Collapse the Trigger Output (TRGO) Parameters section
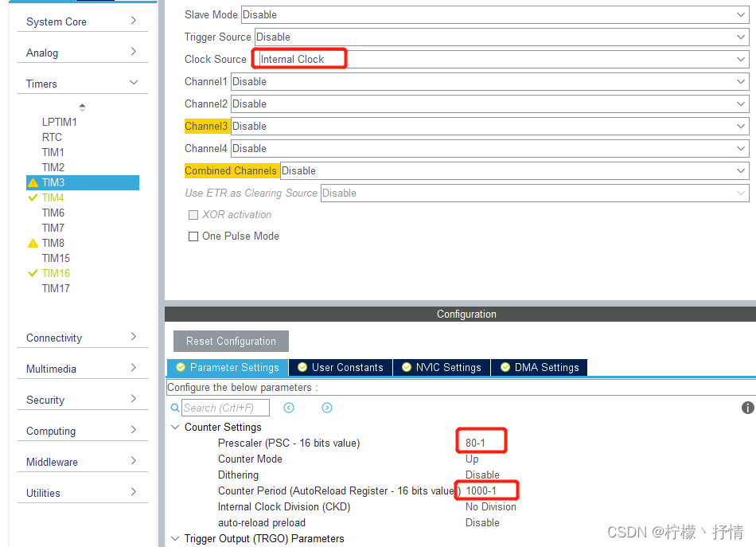 [176, 539]
